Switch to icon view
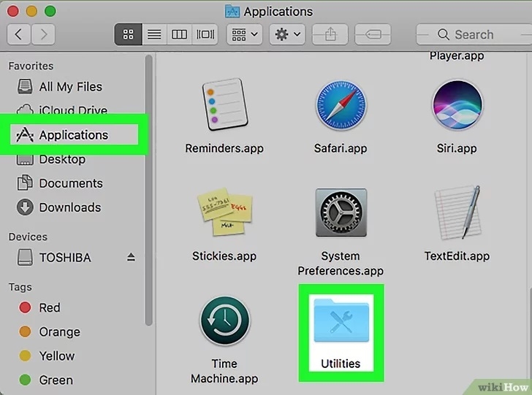 [129, 34]
